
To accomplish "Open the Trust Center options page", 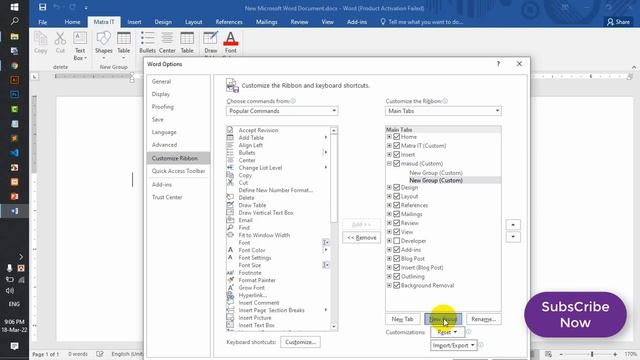I will point(167,197).
